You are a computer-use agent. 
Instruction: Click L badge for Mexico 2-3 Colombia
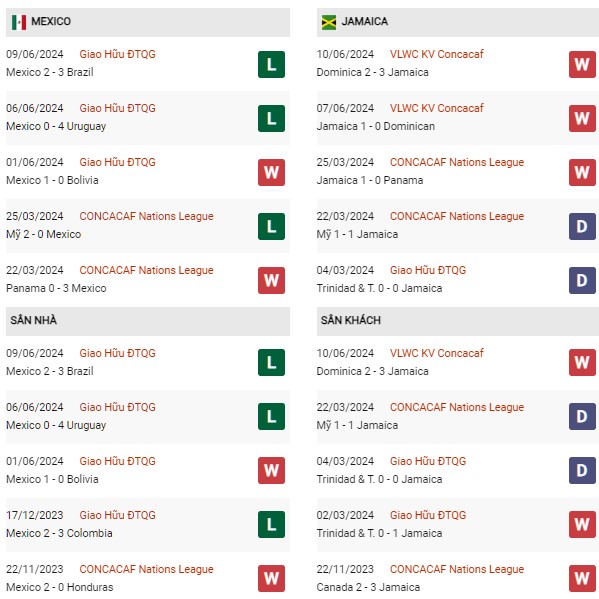tap(271, 525)
